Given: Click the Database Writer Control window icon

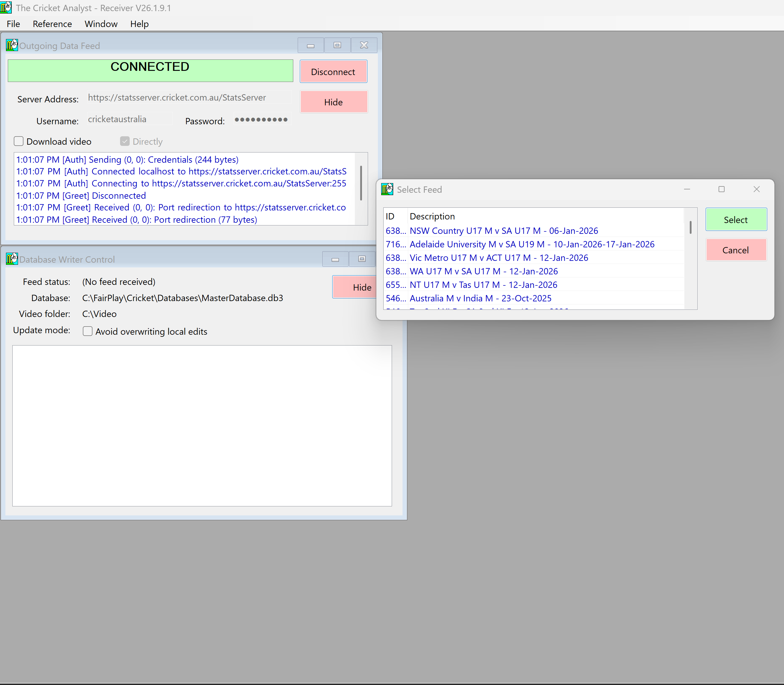Looking at the screenshot, I should coord(12,259).
